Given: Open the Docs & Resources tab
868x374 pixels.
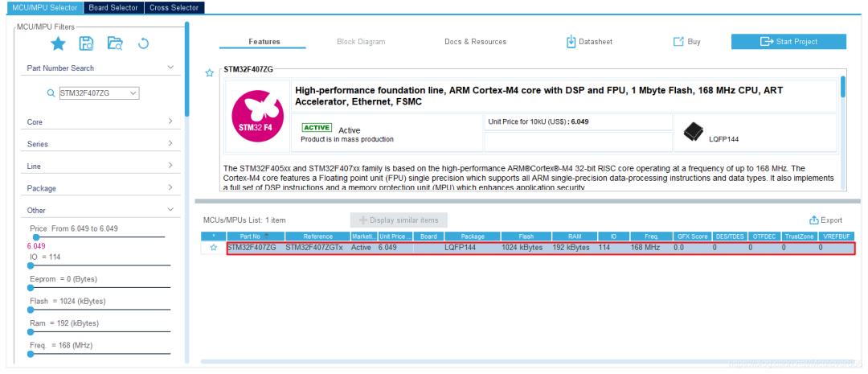Looking at the screenshot, I should [475, 42].
